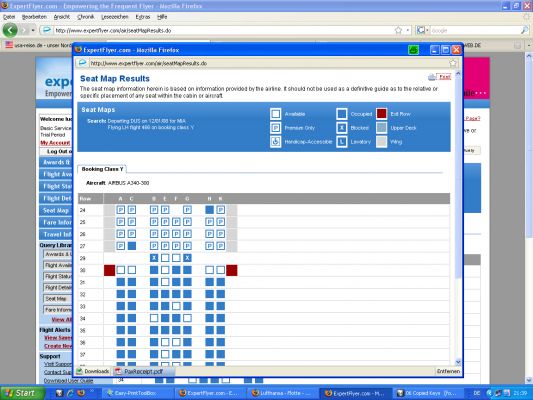This screenshot has height=400, width=533.
Task: Select the Booking Class Y tab
Action: (102, 169)
